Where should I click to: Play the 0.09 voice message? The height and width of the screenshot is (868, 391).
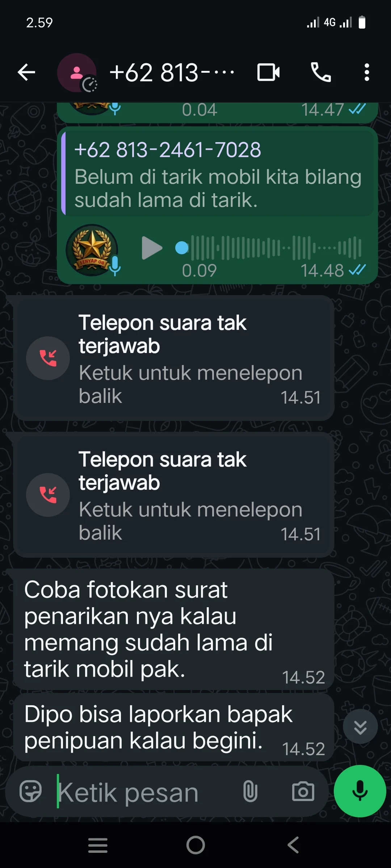pos(152,248)
